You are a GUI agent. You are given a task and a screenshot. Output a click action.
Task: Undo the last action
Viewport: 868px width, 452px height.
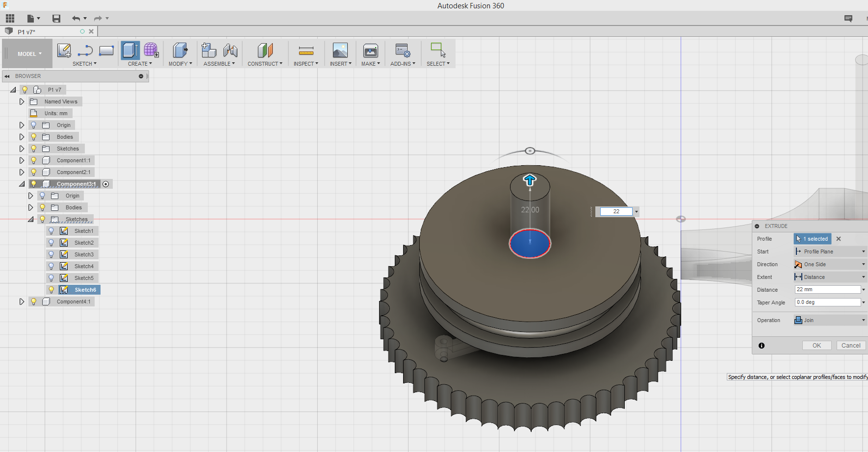[x=76, y=19]
